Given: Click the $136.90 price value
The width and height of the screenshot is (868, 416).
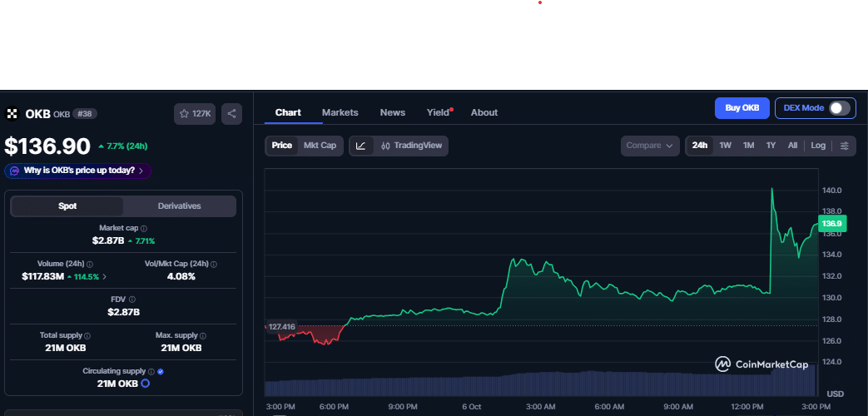Looking at the screenshot, I should click(47, 146).
